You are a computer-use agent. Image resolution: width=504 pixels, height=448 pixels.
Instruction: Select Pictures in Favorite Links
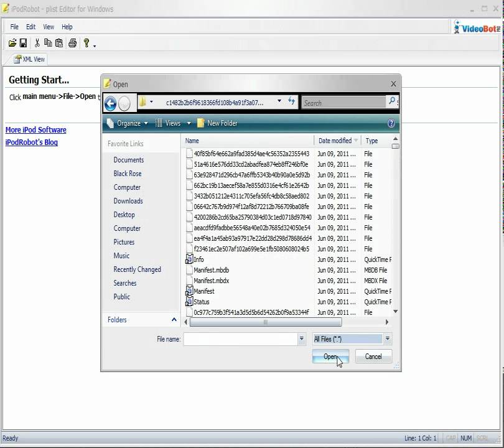pyautogui.click(x=124, y=242)
